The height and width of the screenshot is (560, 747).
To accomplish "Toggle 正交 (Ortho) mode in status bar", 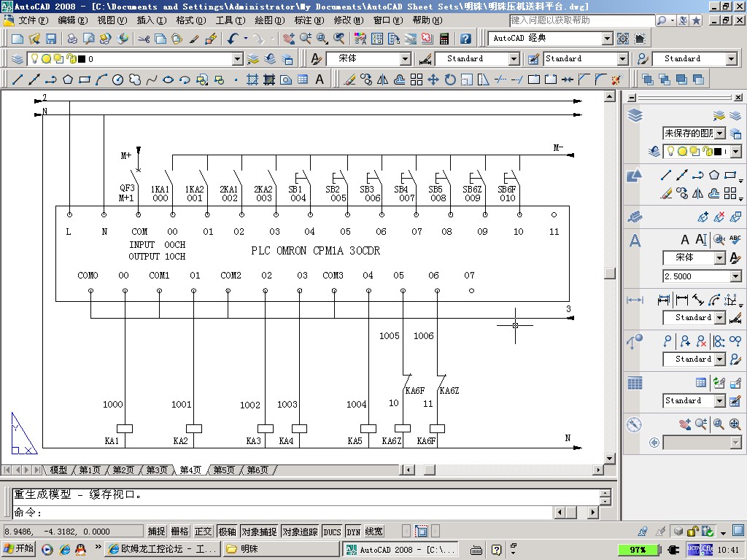I will 204,532.
